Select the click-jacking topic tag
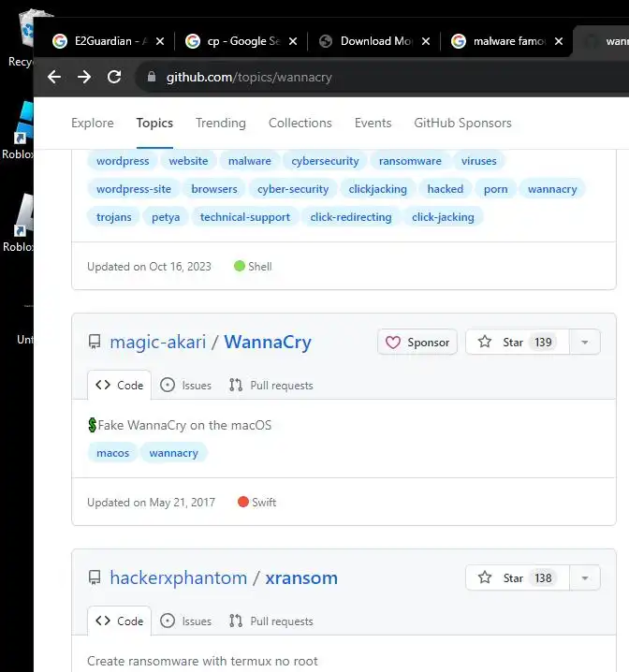Image resolution: width=629 pixels, height=672 pixels. pos(443,217)
